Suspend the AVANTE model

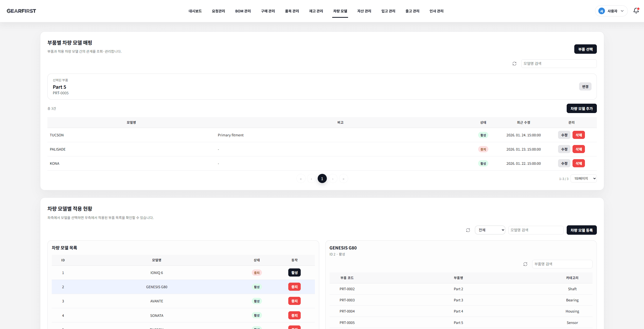(x=294, y=301)
